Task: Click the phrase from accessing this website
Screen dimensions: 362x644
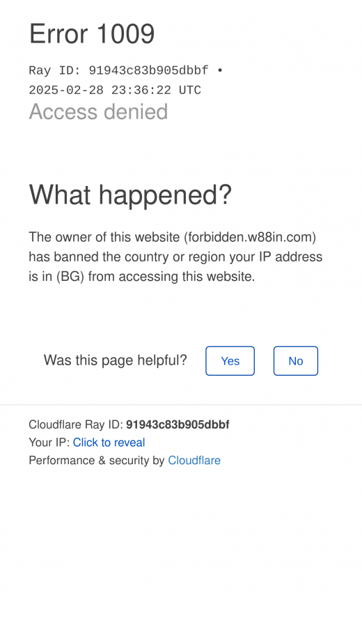Action: 171,277
